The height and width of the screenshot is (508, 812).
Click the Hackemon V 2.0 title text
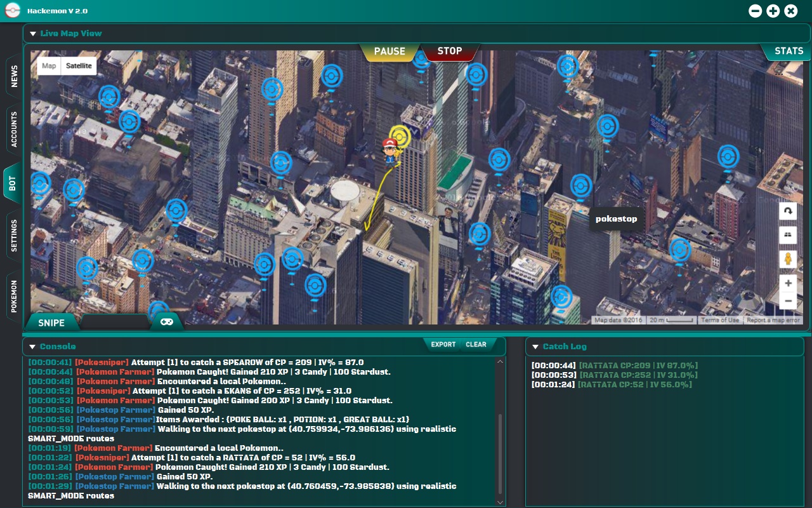click(58, 11)
